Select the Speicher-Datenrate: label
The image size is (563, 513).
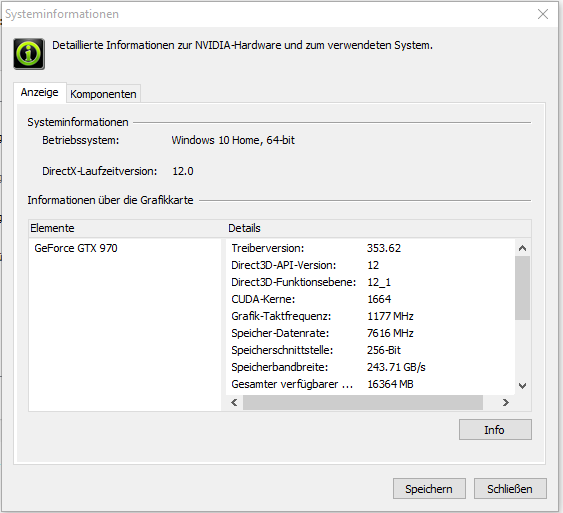(x=280, y=333)
